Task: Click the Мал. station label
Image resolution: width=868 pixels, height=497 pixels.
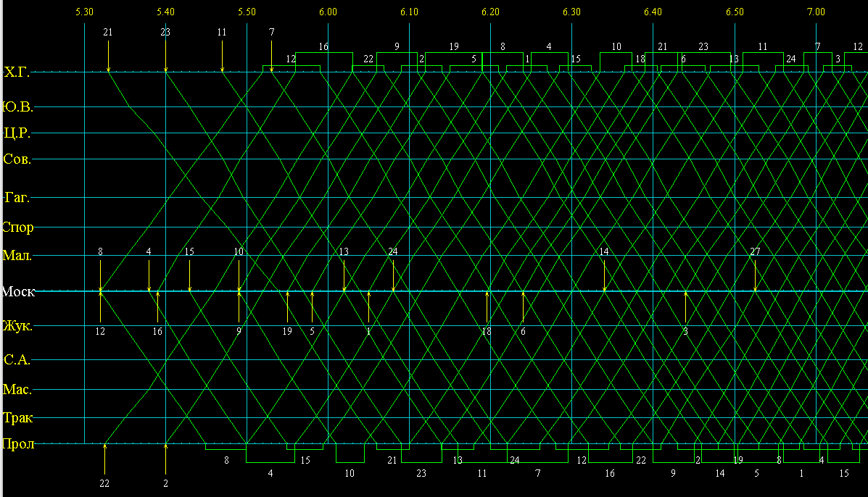Action: tap(17, 256)
